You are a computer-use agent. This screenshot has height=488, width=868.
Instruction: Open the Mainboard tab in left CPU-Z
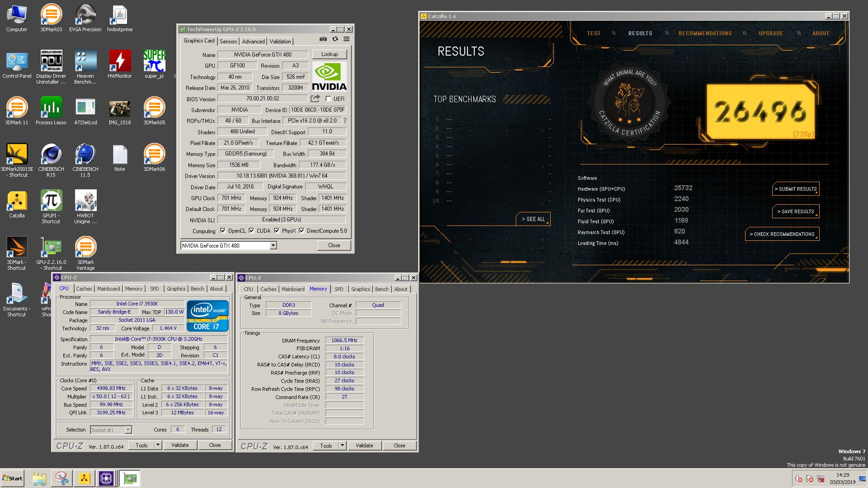[108, 289]
